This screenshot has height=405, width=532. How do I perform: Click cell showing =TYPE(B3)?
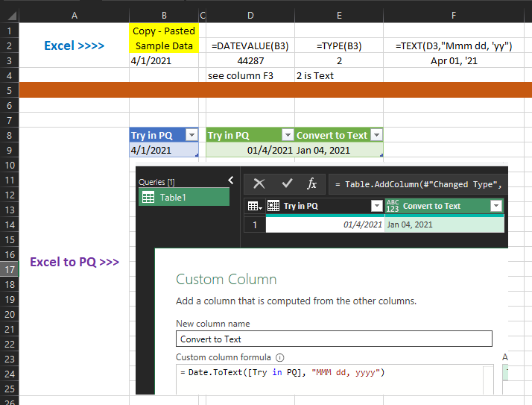pos(339,45)
